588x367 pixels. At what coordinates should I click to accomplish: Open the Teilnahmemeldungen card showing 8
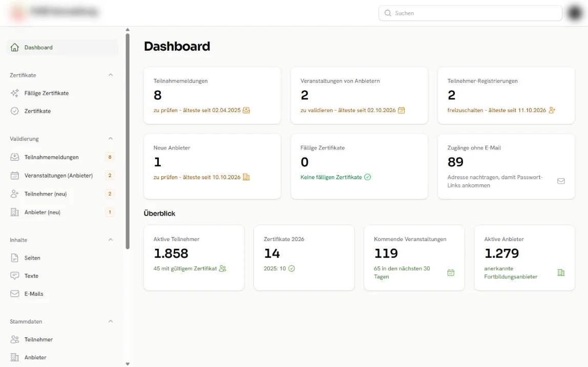coord(212,96)
